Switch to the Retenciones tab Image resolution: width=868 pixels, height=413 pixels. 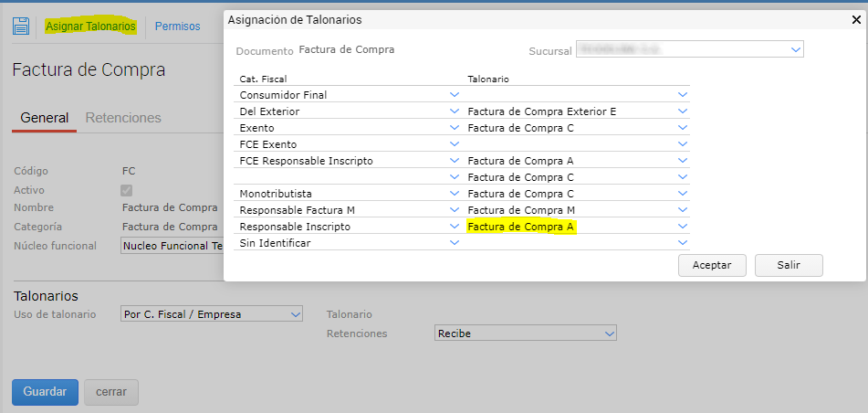(x=123, y=118)
